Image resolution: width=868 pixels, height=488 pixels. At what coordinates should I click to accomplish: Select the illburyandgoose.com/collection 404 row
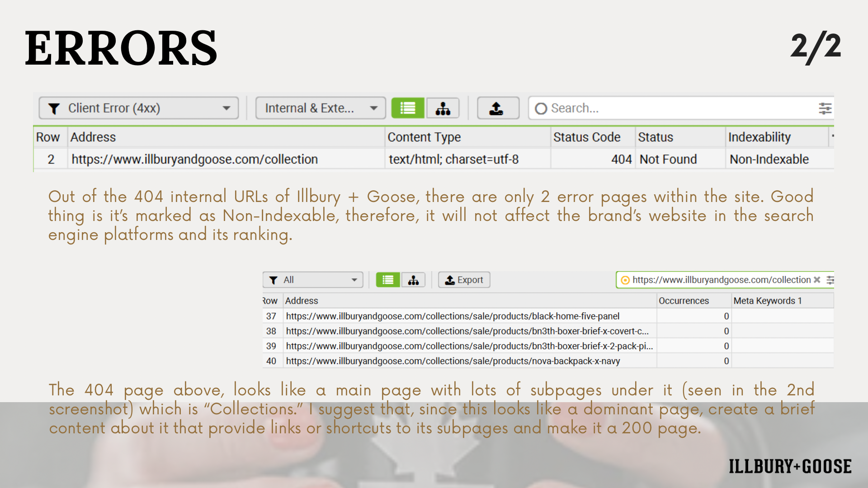pos(194,160)
